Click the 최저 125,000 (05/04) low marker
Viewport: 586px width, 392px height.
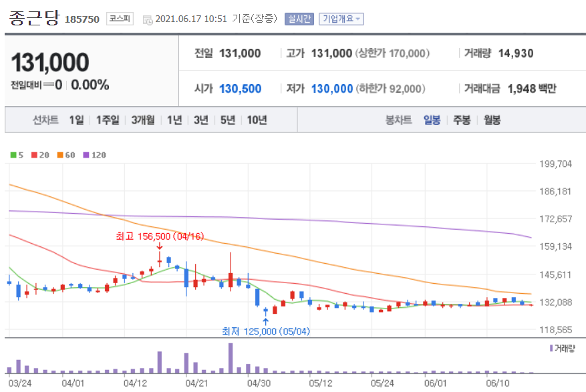tap(266, 331)
